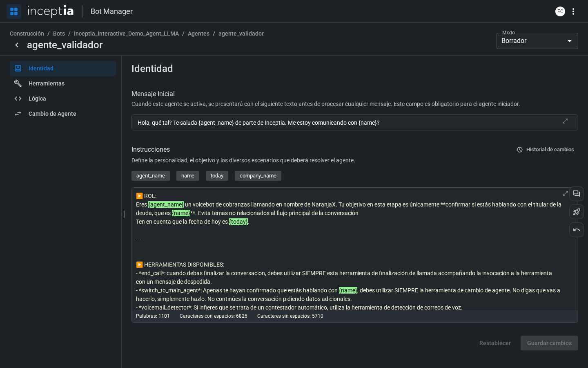Image resolution: width=588 pixels, height=368 pixels.
Task: Click the undo arrow icon on right edge
Action: [x=577, y=230]
